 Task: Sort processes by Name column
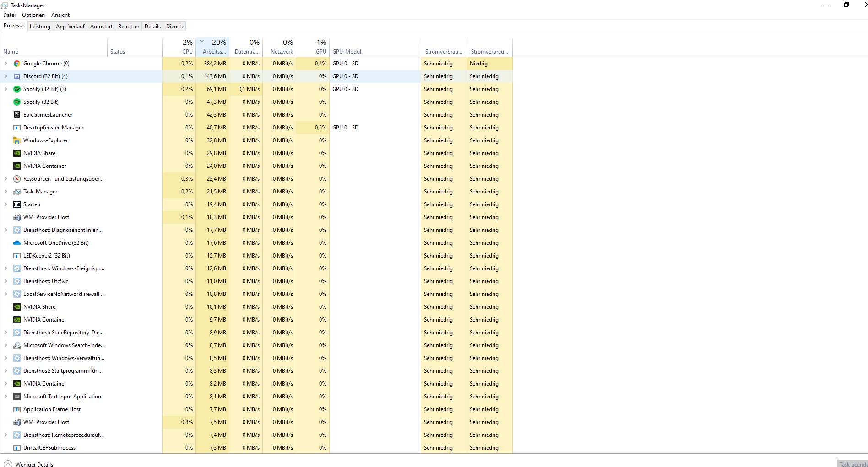point(54,47)
